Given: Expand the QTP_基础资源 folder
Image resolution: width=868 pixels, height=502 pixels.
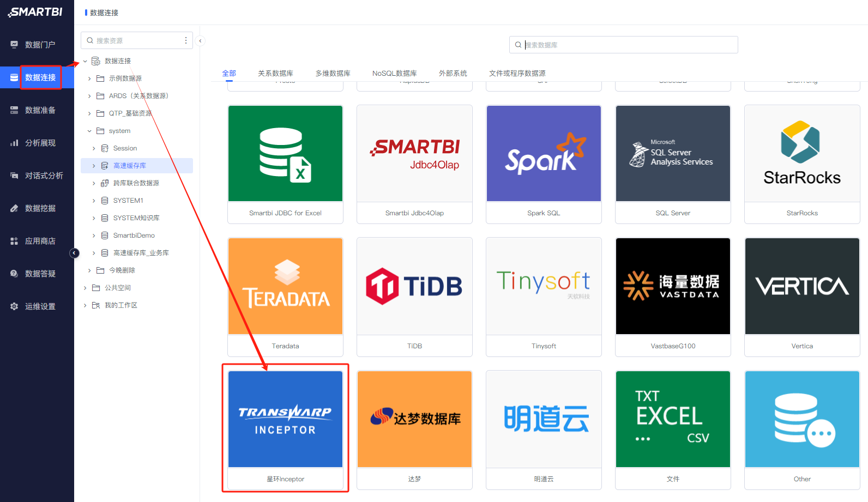Looking at the screenshot, I should pos(89,113).
